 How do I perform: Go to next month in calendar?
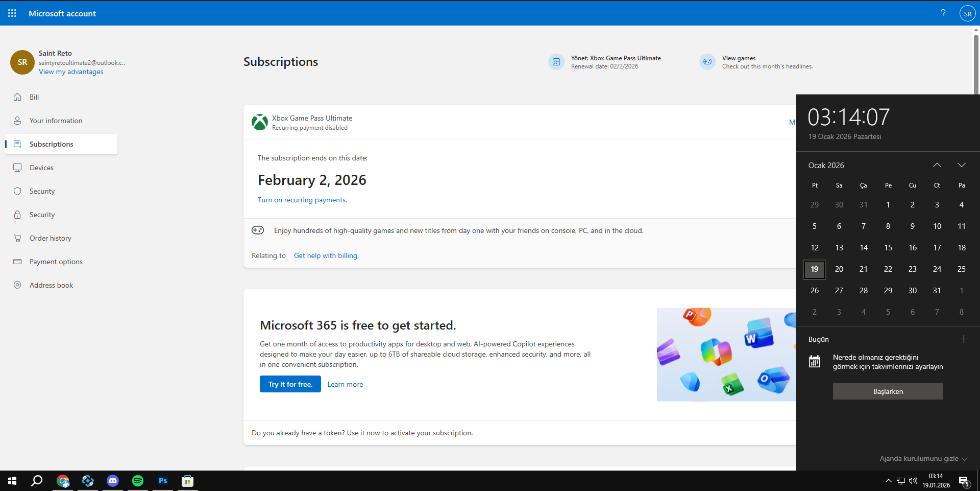click(x=962, y=165)
